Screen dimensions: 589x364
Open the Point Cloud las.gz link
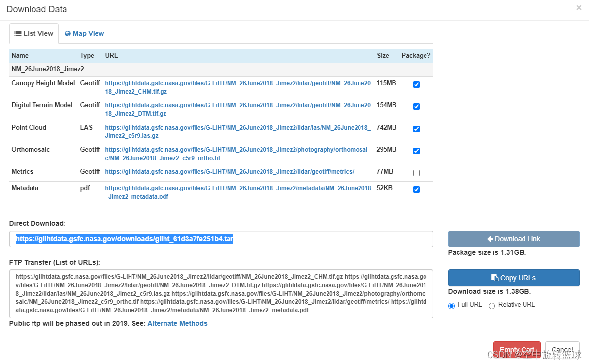pyautogui.click(x=238, y=132)
